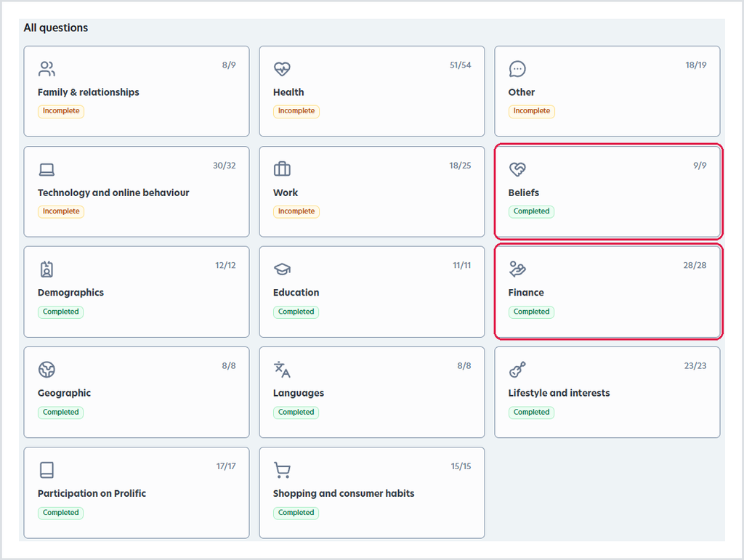The image size is (744, 560).
Task: Click the Work briefcase icon
Action: tap(282, 169)
